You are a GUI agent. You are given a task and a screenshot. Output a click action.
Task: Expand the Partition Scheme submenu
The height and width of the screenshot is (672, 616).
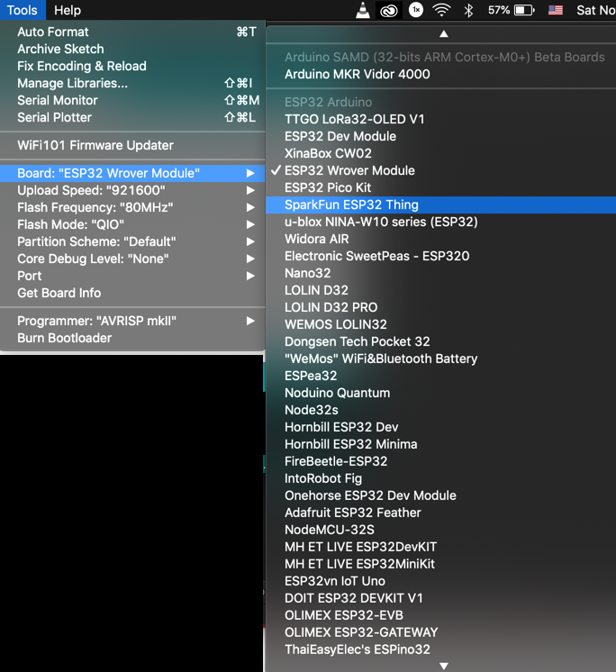coord(132,241)
